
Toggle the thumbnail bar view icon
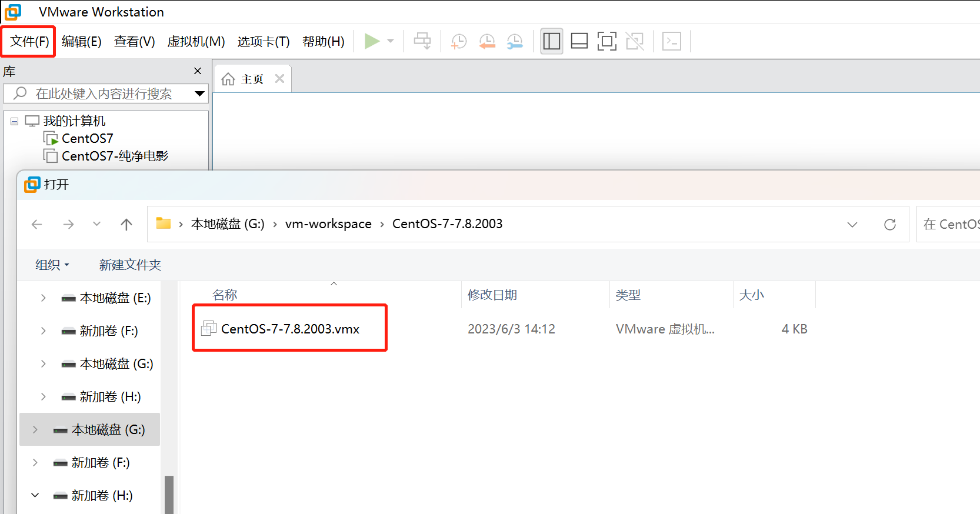[579, 41]
